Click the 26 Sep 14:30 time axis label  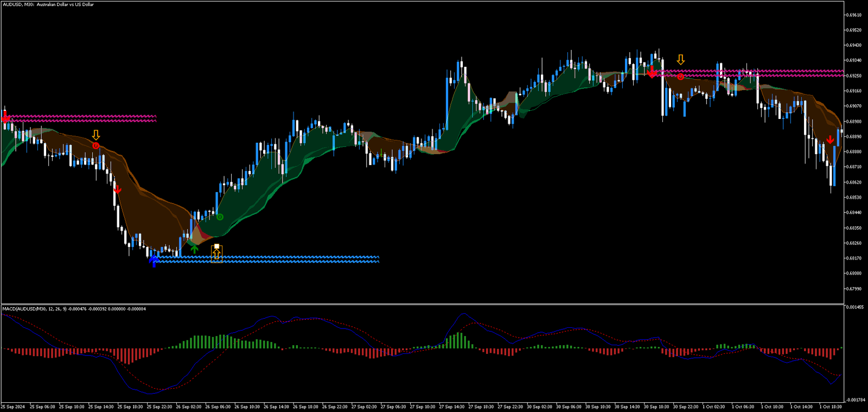tap(277, 407)
